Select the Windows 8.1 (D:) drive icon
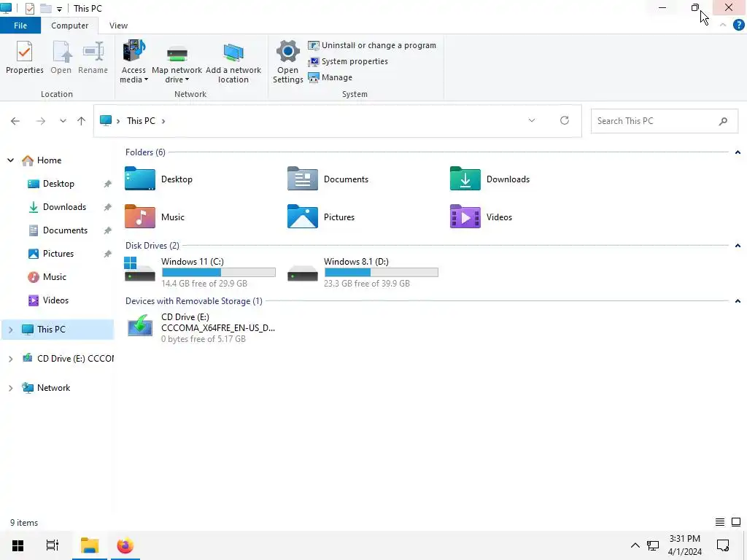 [303, 273]
